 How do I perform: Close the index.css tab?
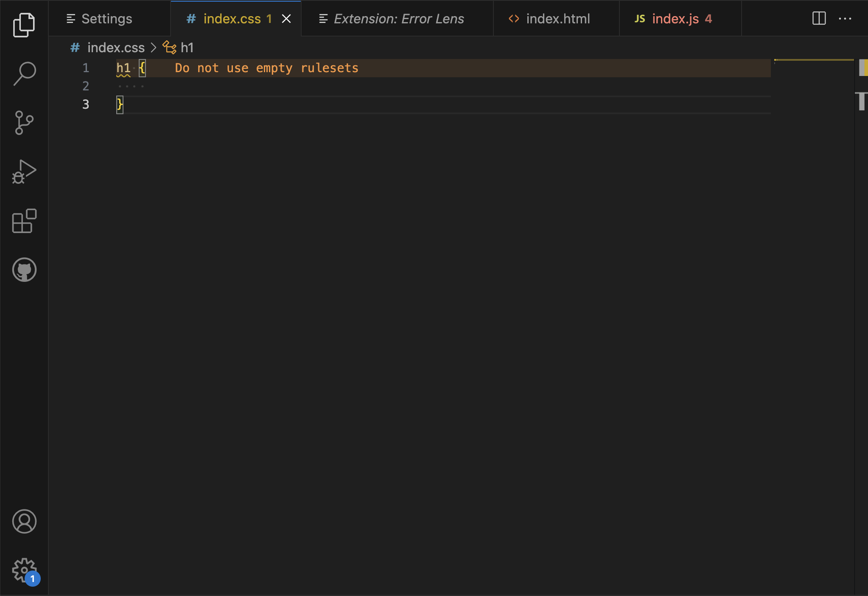pyautogui.click(x=286, y=19)
